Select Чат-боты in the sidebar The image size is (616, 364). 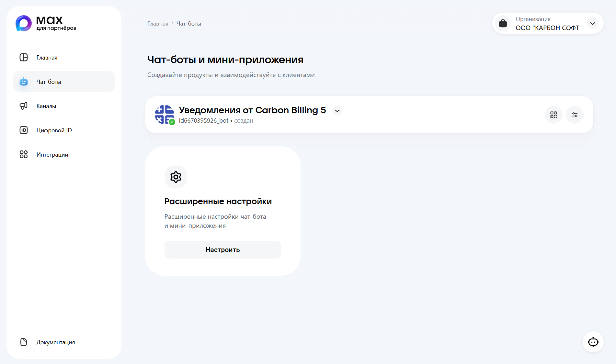[64, 82]
